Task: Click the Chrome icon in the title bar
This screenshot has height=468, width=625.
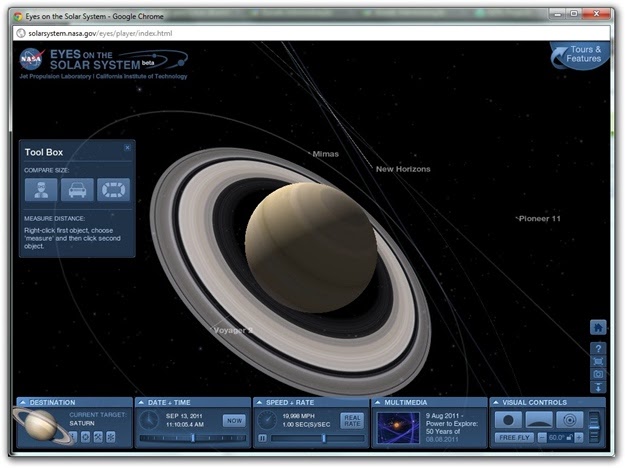Action: click(x=18, y=17)
